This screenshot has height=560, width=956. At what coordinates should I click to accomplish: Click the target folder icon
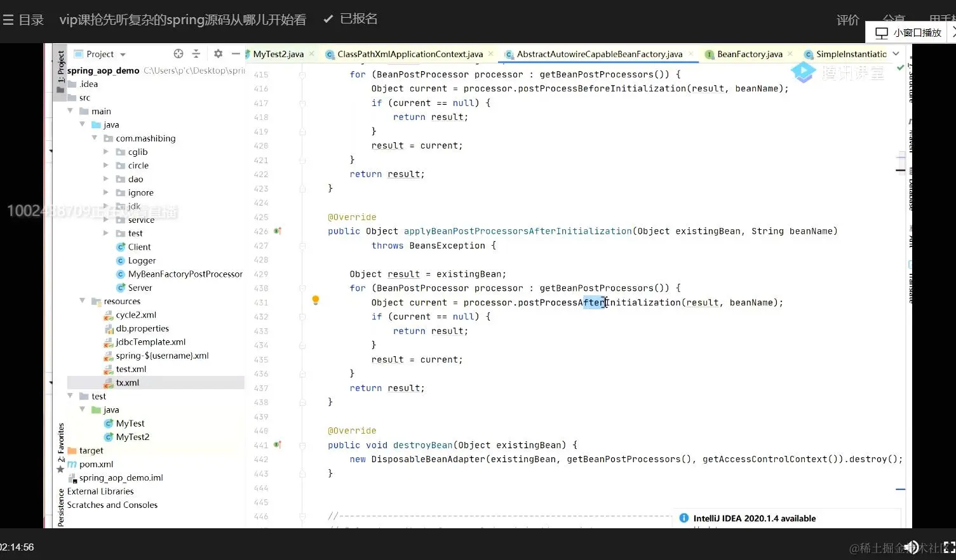coord(72,451)
